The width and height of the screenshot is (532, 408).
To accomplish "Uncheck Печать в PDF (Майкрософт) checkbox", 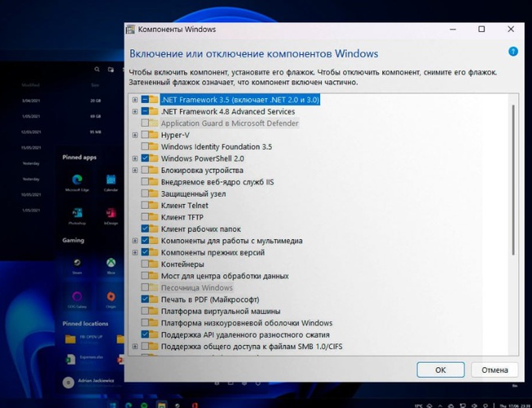I will (x=145, y=299).
